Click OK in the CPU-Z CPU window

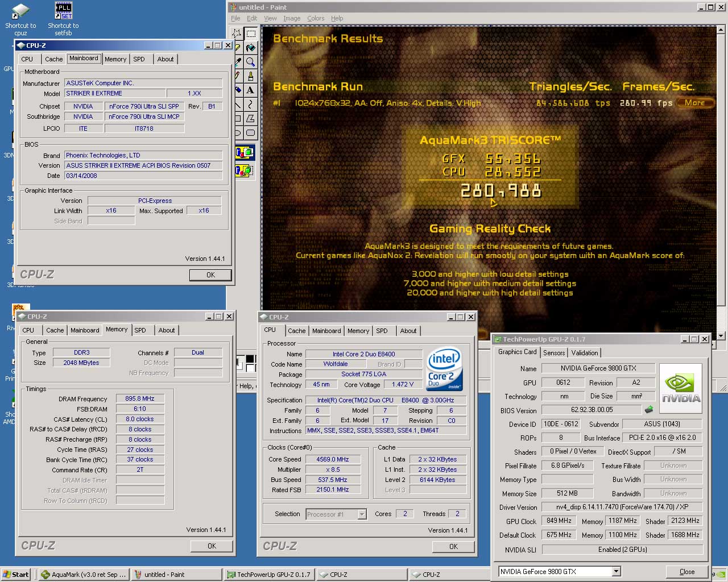[x=453, y=547]
